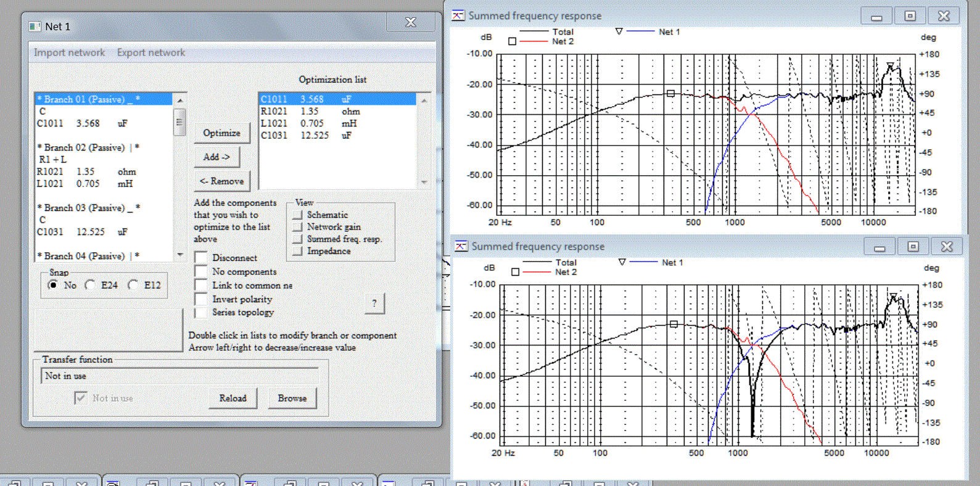Click the Optimize button
Viewport: 980px width, 486px height.
point(222,133)
